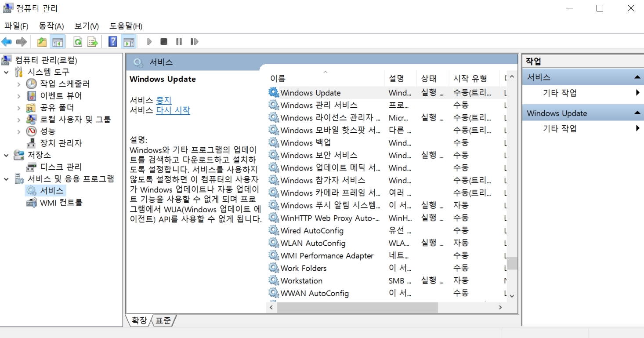Pause the service with the pause icon
Image resolution: width=644 pixels, height=338 pixels.
click(x=179, y=42)
